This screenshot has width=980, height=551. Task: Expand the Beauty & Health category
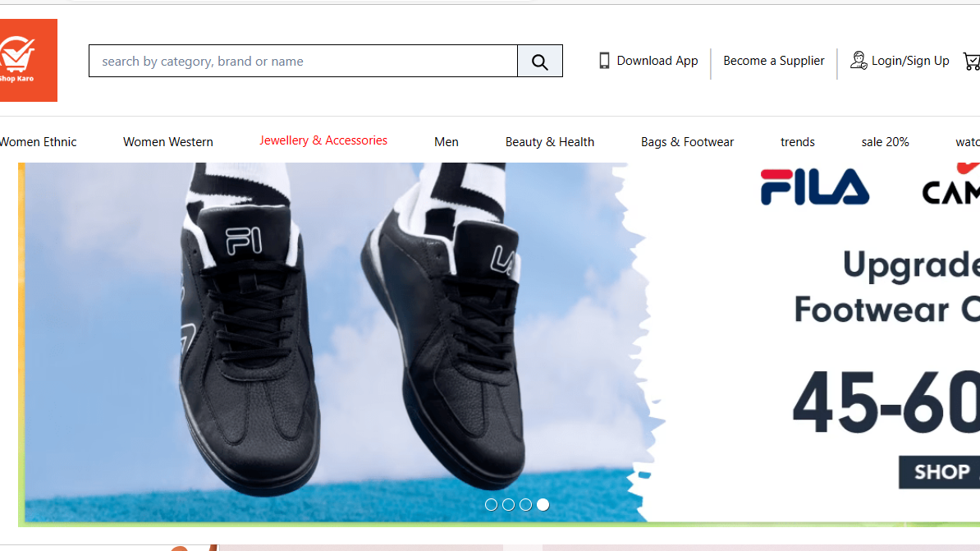[x=550, y=142]
